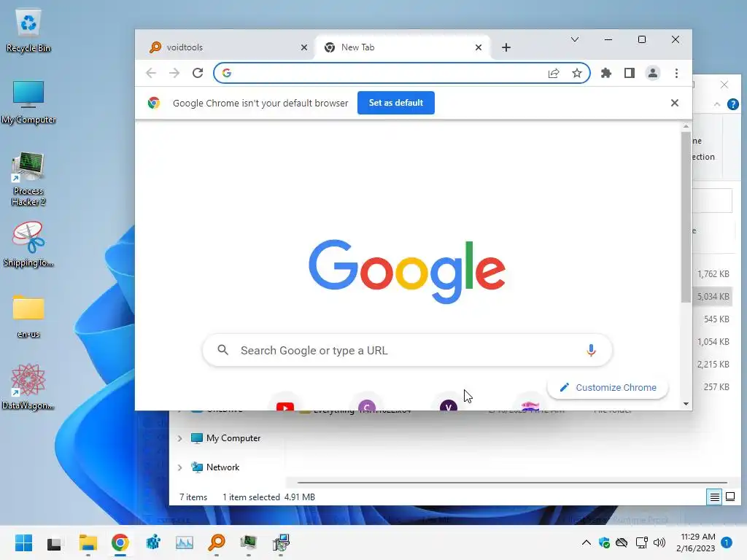Image resolution: width=747 pixels, height=560 pixels.
Task: Click Windows Security tray icon
Action: coord(604,542)
